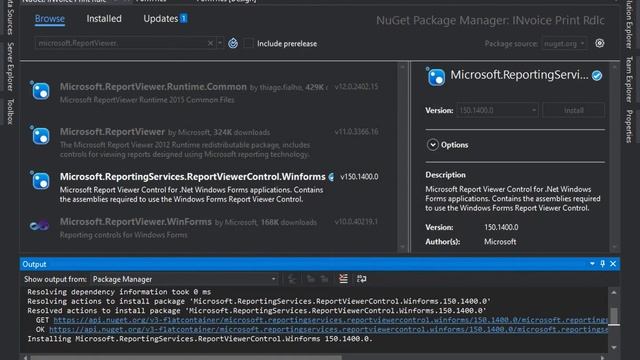Toggle word wrap in Output pane
Screen dimensions: 640x360
[362, 279]
